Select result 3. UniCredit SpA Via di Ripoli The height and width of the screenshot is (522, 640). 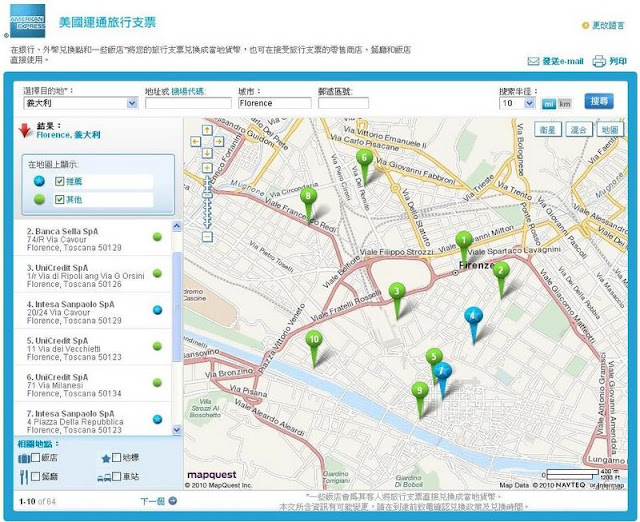click(x=93, y=275)
